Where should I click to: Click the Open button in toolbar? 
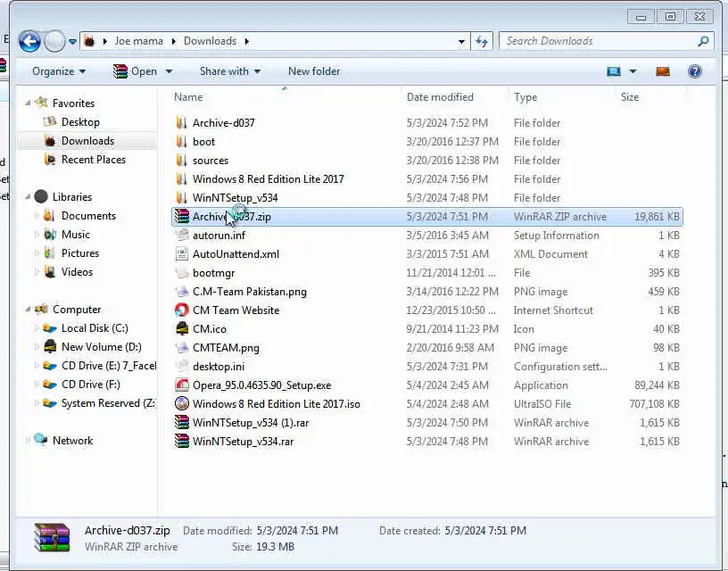click(x=136, y=71)
